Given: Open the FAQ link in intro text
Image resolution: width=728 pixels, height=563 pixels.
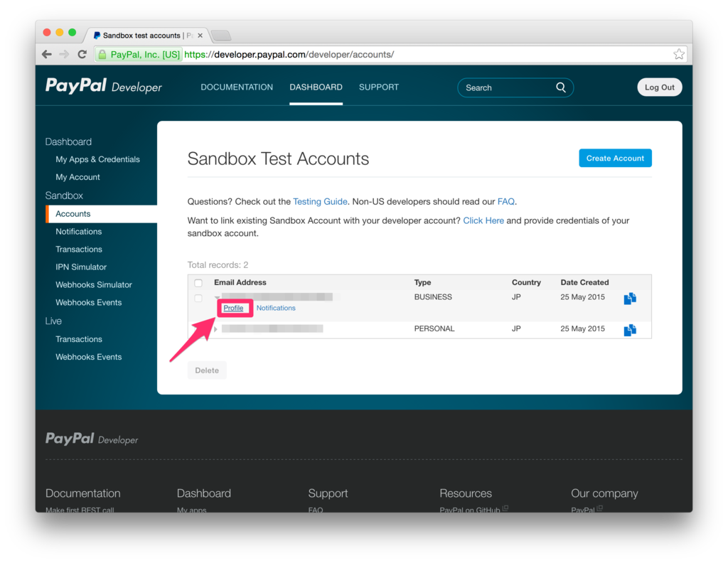Looking at the screenshot, I should point(505,201).
